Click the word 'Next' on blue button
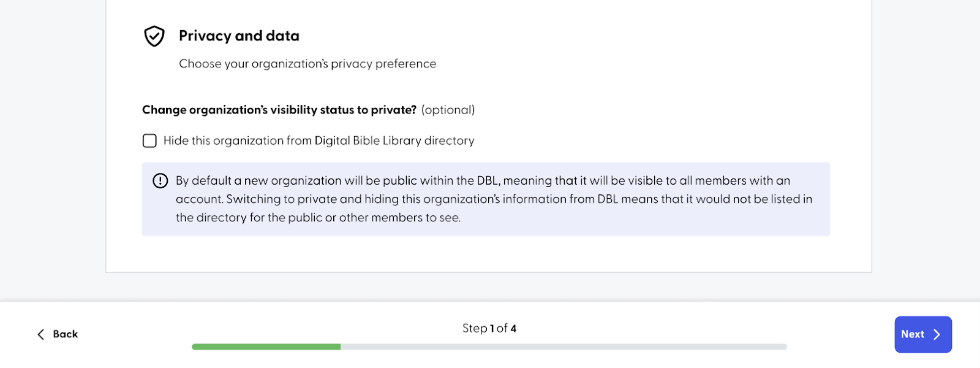Screen dimensions: 980x368 coord(913,334)
